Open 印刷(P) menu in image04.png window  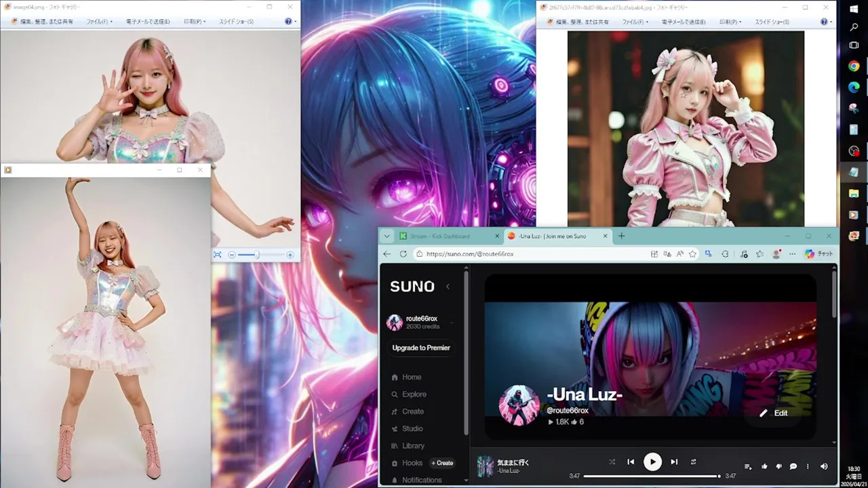[195, 22]
